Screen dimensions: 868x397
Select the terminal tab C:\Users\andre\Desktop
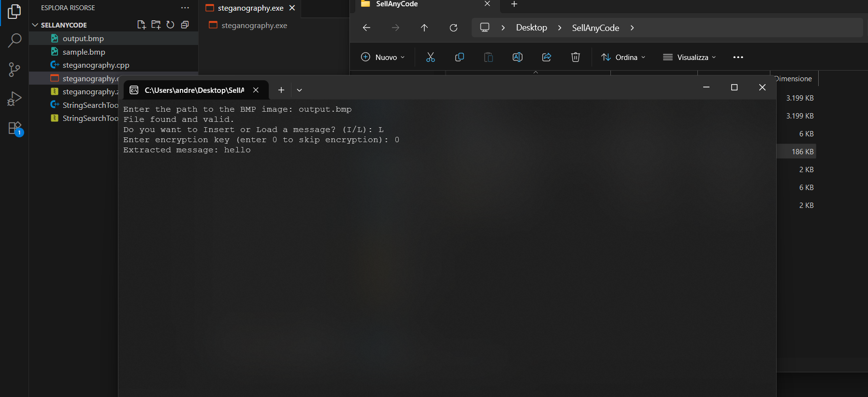point(193,90)
